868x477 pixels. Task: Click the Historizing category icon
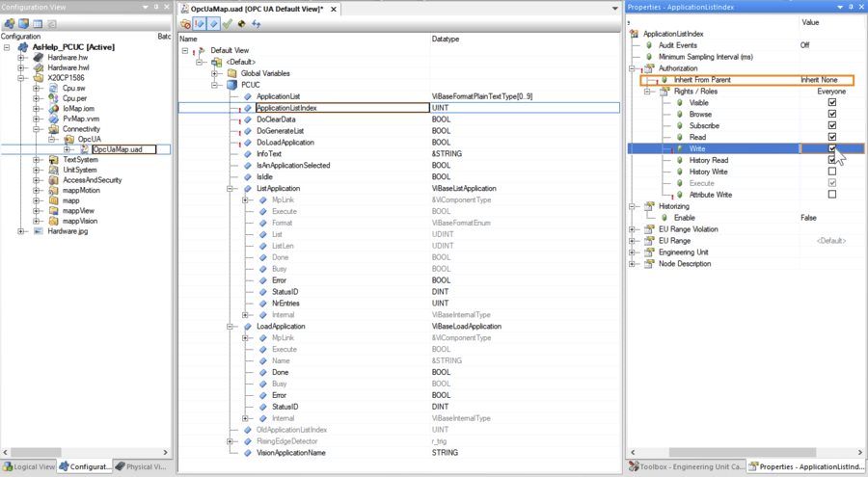pyautogui.click(x=649, y=206)
